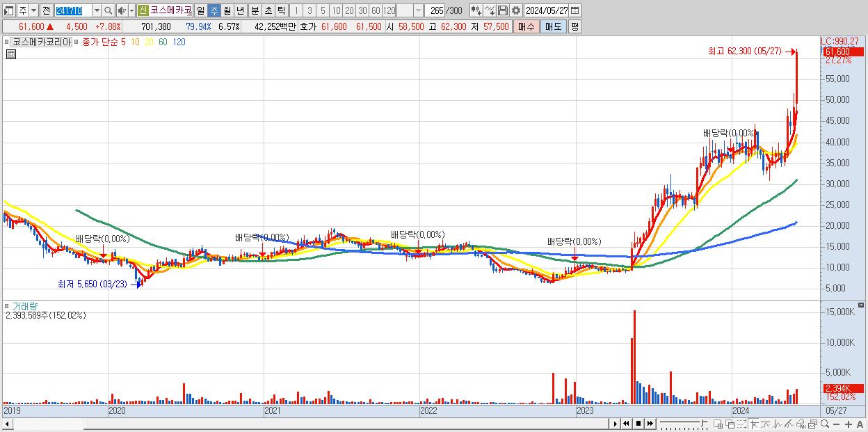
Task: Click the speaker sound icon in the toolbar
Action: coord(122,10)
